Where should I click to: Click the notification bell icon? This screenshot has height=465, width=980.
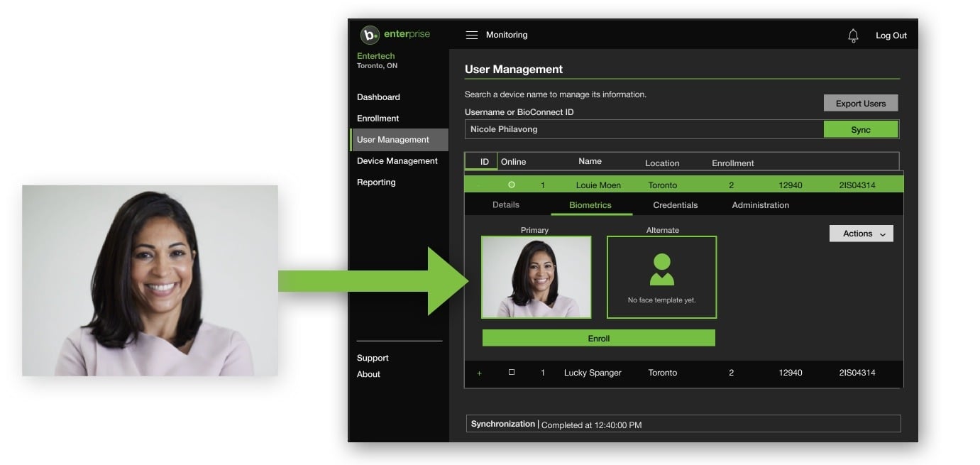point(853,34)
